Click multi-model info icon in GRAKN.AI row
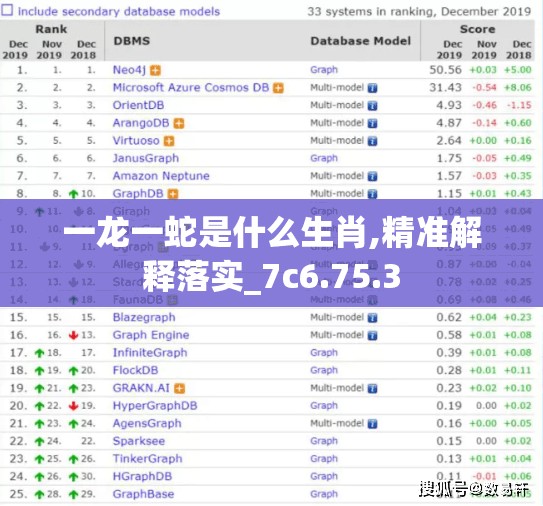The image size is (543, 506). 372,388
